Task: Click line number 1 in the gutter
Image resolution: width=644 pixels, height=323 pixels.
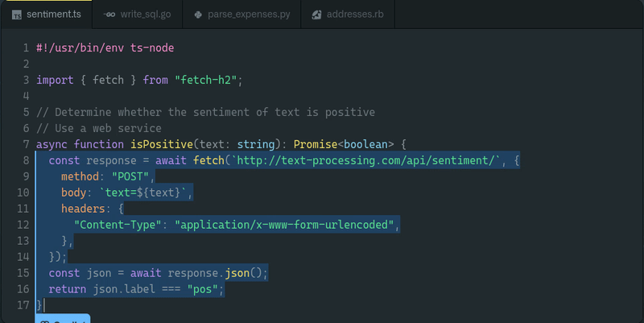Action: pyautogui.click(x=26, y=48)
